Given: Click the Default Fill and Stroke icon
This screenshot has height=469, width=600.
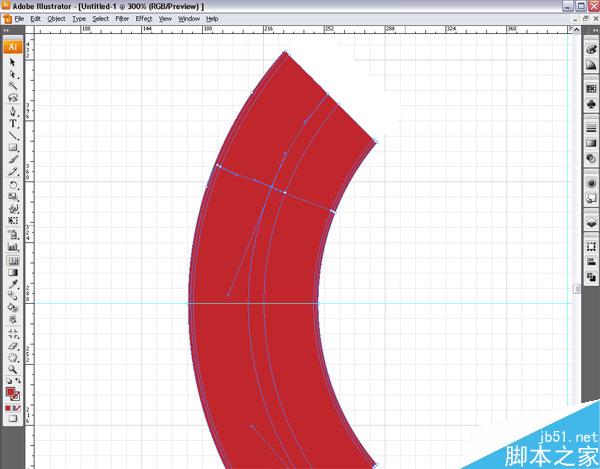Looking at the screenshot, I should [8, 381].
